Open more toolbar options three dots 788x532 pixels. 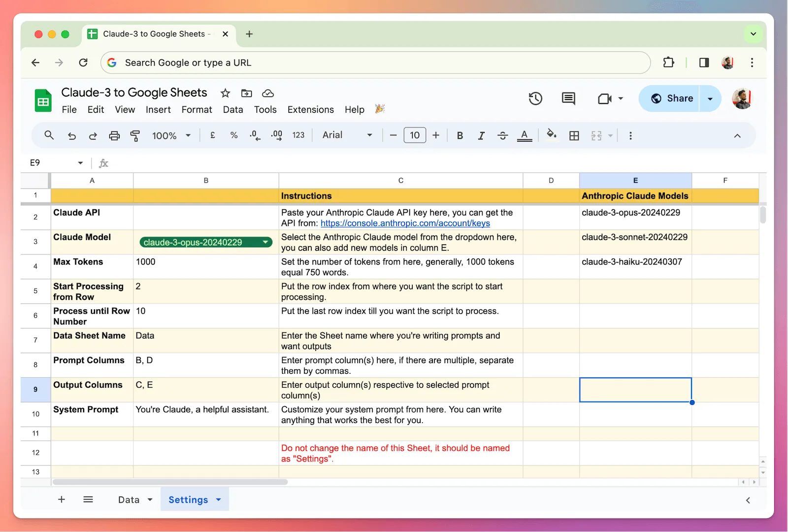(630, 135)
